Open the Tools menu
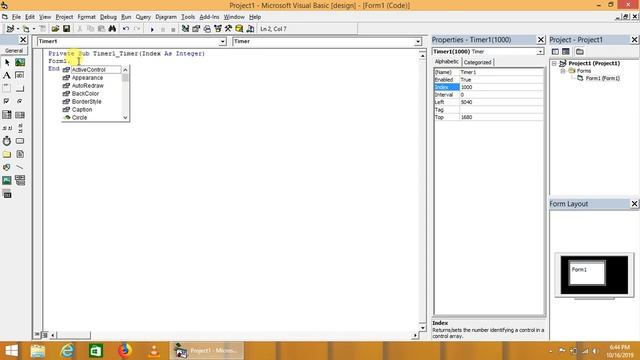The width and height of the screenshot is (640, 360). [188, 17]
